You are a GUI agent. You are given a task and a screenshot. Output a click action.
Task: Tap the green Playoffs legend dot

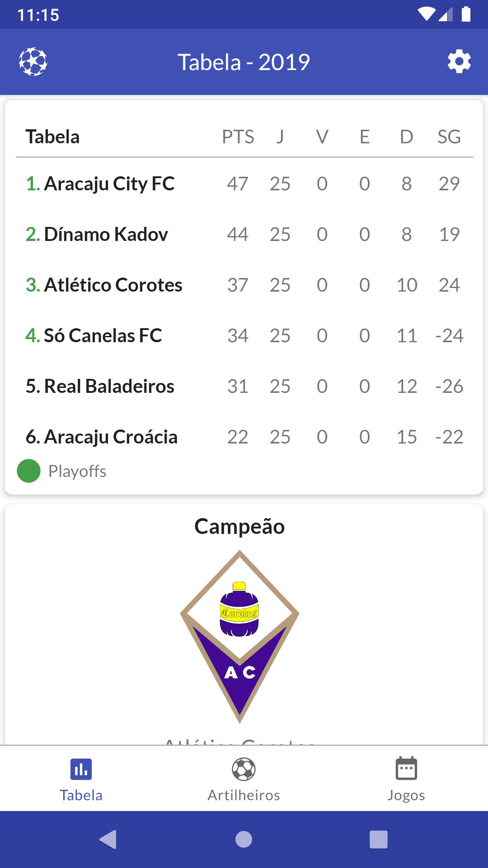[x=28, y=471]
